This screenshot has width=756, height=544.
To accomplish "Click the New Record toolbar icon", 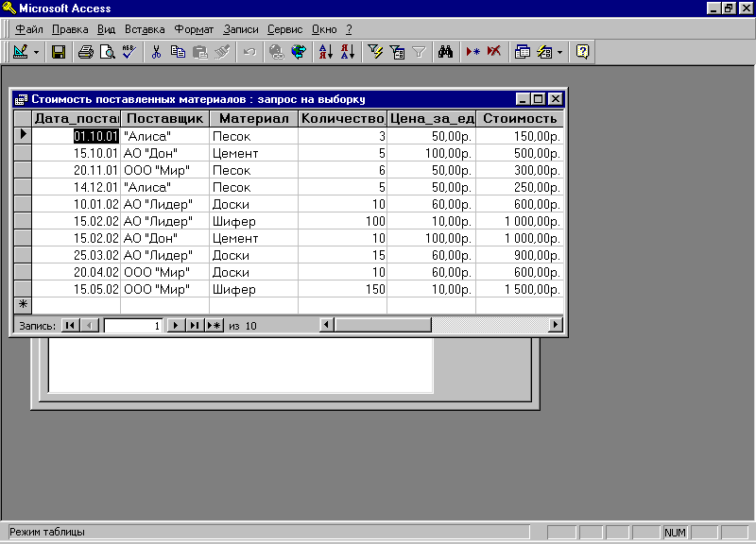I will point(472,52).
